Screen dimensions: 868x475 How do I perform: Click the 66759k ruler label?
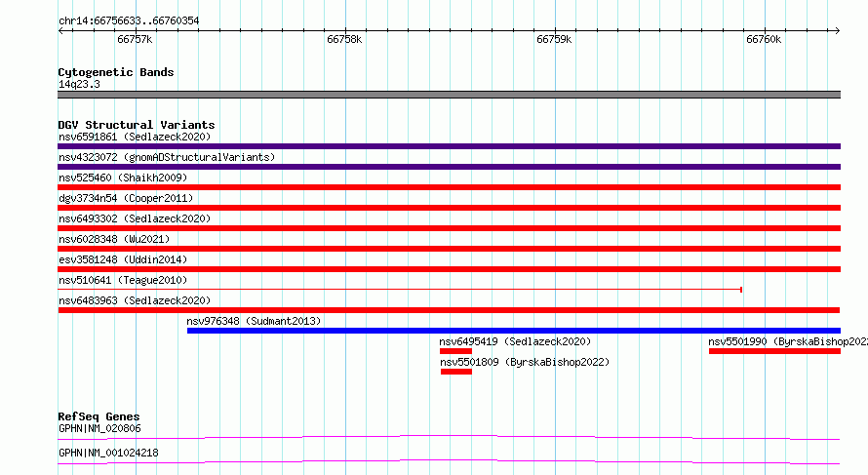(554, 39)
